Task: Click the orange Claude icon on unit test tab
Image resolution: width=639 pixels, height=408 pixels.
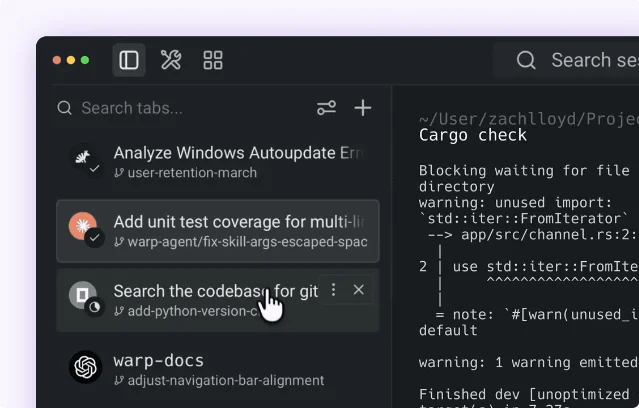Action: pyautogui.click(x=83, y=226)
